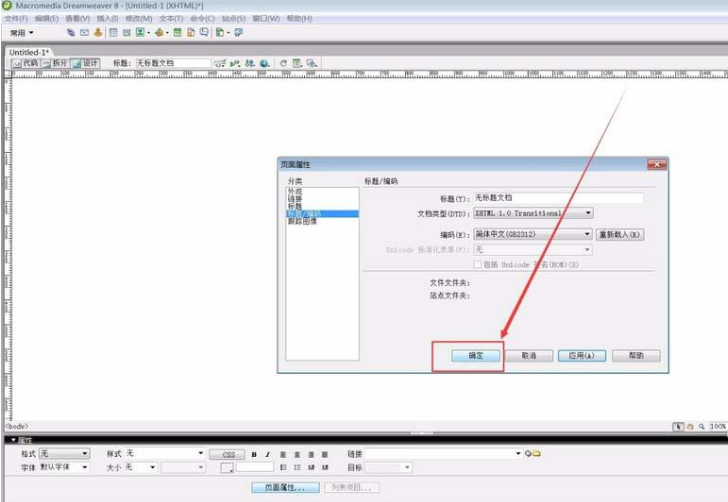Open the 样式 style dropdown
Screen dimensions: 728x502
pos(165,453)
